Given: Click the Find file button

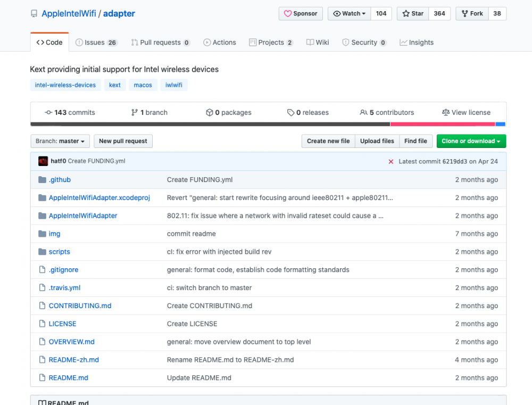Looking at the screenshot, I should (415, 141).
